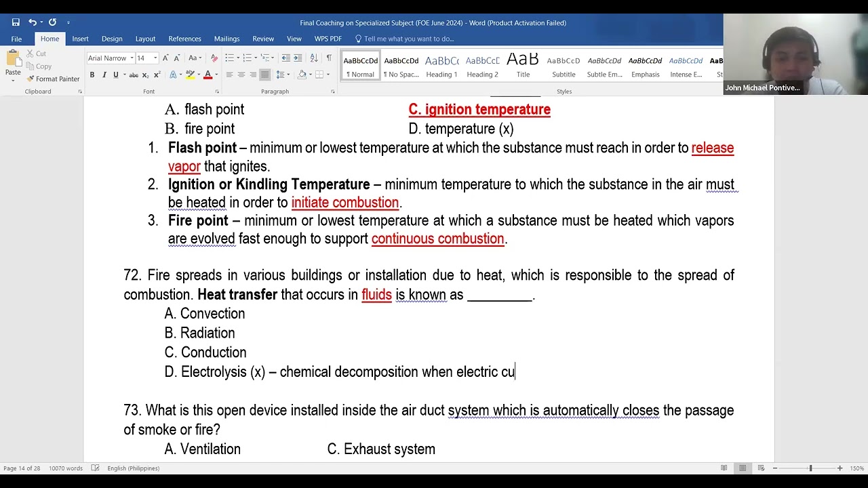Sort the selected paragraphs

point(314,58)
